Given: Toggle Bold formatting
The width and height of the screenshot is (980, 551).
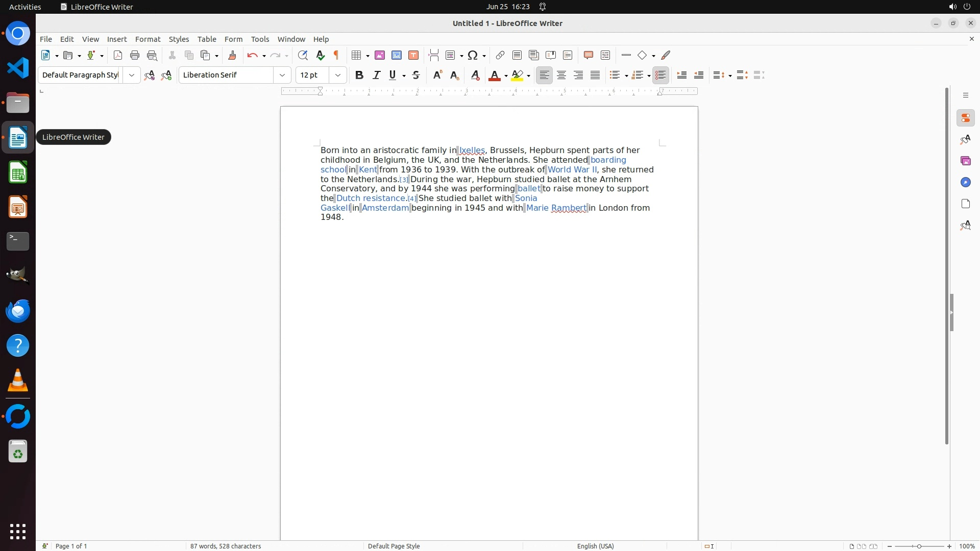Looking at the screenshot, I should pyautogui.click(x=359, y=75).
